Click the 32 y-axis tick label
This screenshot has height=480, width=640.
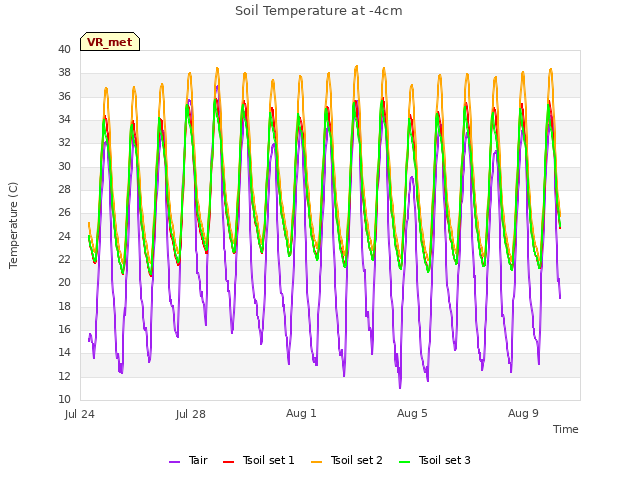(64, 143)
